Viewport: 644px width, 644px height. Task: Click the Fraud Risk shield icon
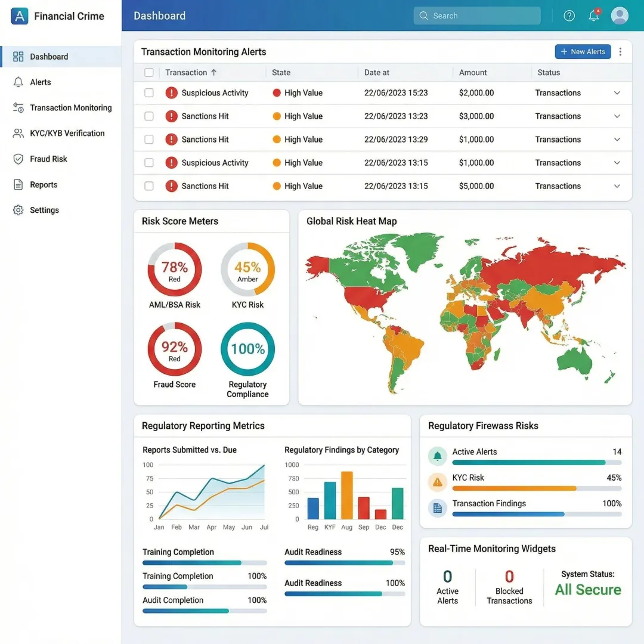point(18,159)
